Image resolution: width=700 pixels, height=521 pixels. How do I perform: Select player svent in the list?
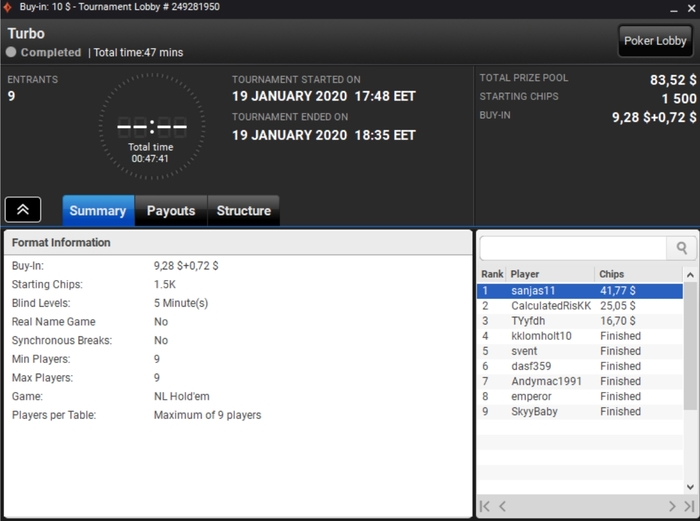580,351
